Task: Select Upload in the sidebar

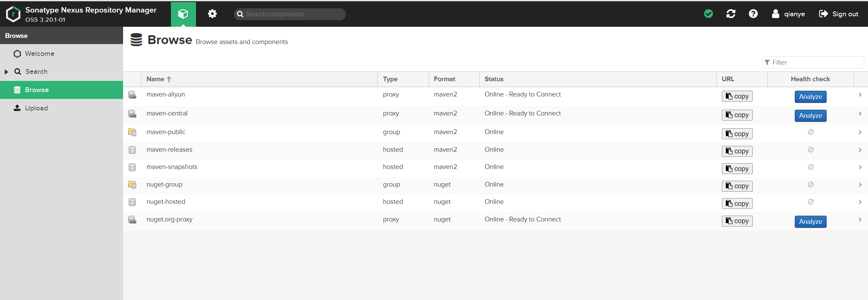Action: [61, 108]
